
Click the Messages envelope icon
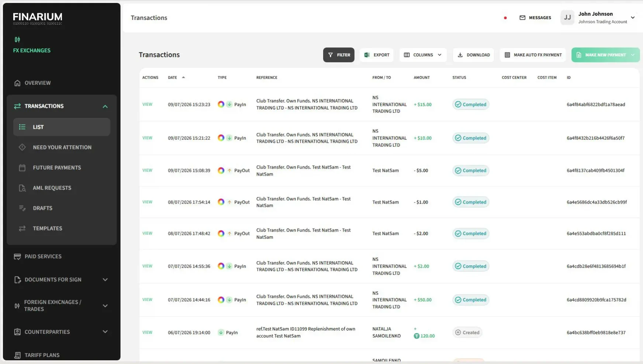pos(522,18)
